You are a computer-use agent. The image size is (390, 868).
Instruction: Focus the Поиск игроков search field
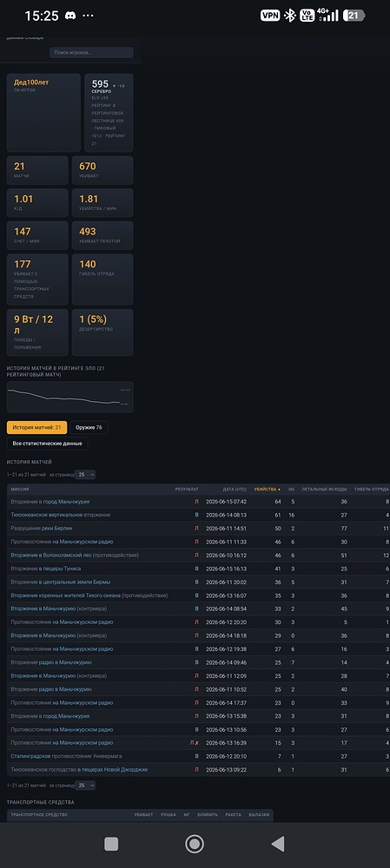tap(91, 53)
